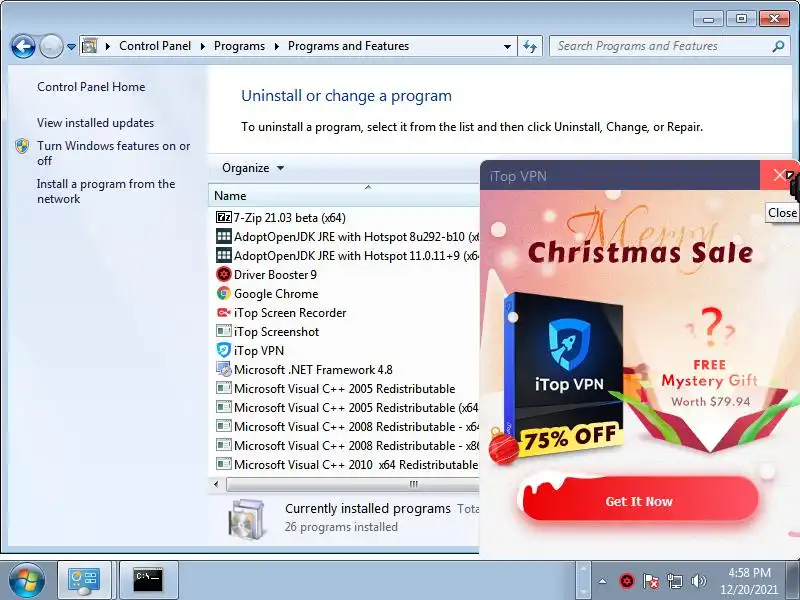Click the AdoptOpenJDK 11.0.11+9 icon
The image size is (800, 600).
click(x=223, y=255)
